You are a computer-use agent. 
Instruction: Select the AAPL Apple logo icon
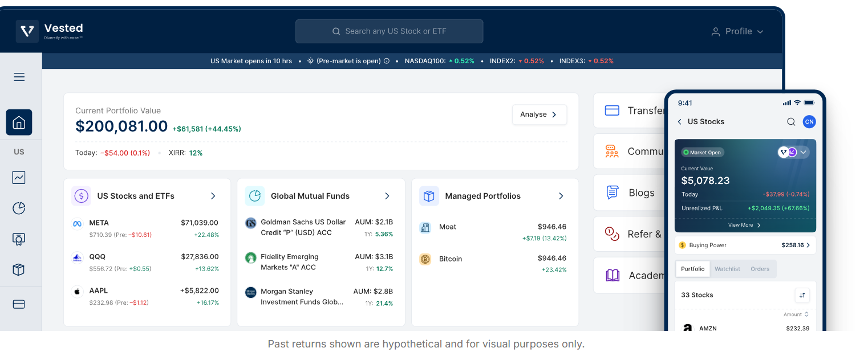pyautogui.click(x=77, y=292)
